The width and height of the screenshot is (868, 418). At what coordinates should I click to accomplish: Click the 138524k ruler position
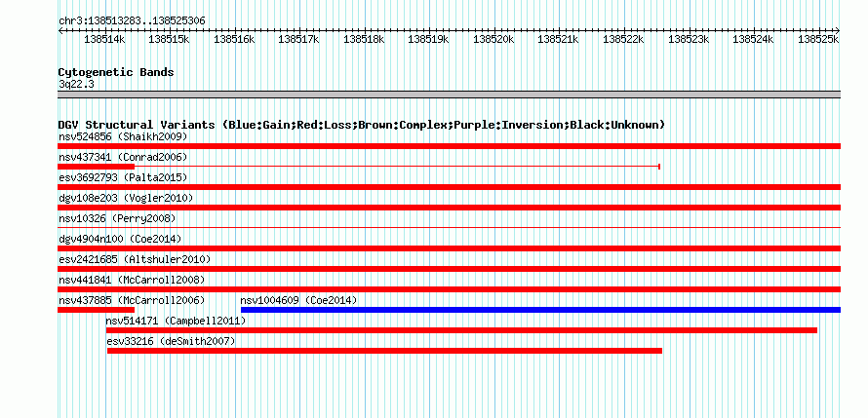(754, 39)
